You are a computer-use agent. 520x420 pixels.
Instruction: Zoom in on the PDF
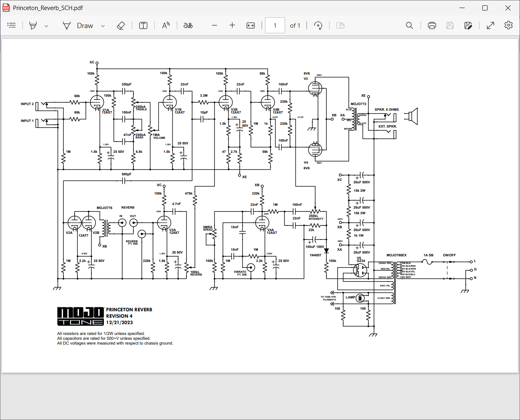[232, 25]
